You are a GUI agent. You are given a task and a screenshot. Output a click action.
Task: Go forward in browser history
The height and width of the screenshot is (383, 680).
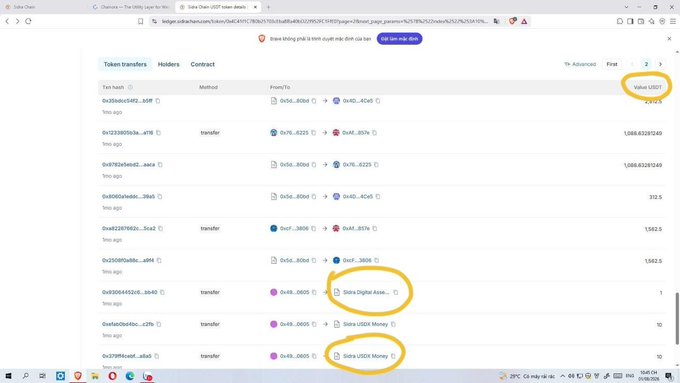pos(17,21)
